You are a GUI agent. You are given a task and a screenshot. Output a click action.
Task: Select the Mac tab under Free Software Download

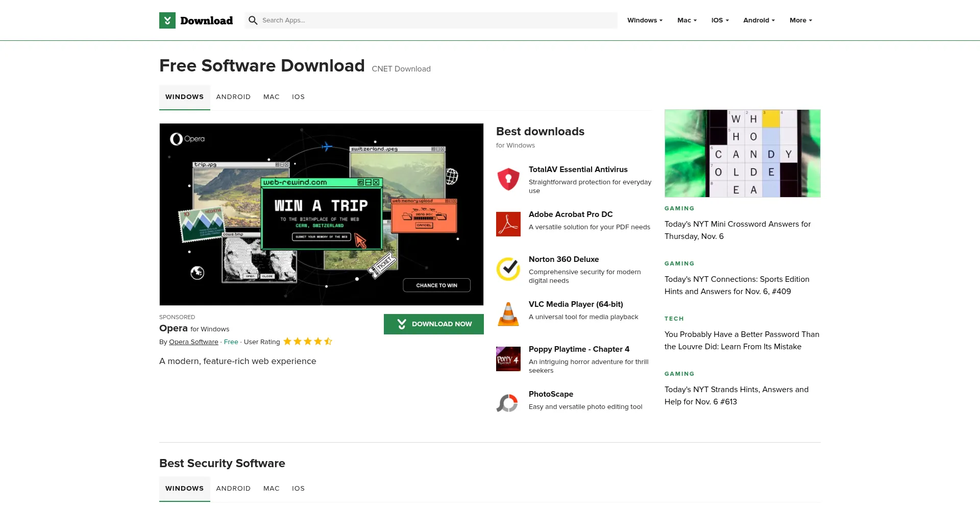pyautogui.click(x=272, y=97)
